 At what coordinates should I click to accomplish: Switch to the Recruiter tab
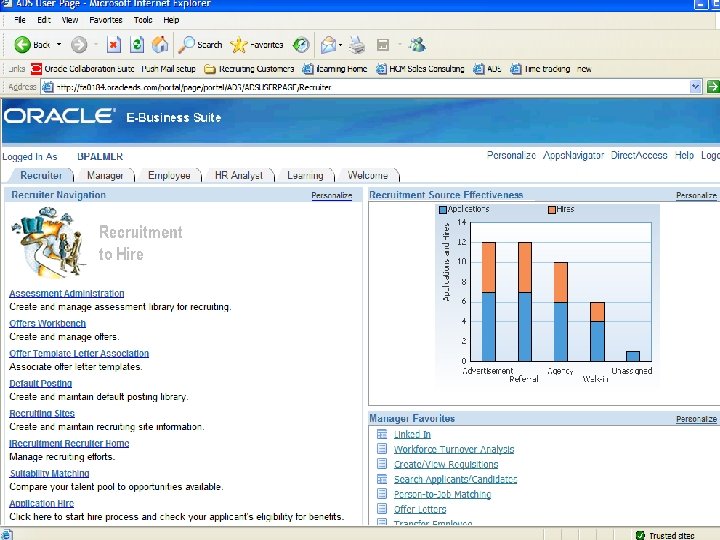[41, 175]
